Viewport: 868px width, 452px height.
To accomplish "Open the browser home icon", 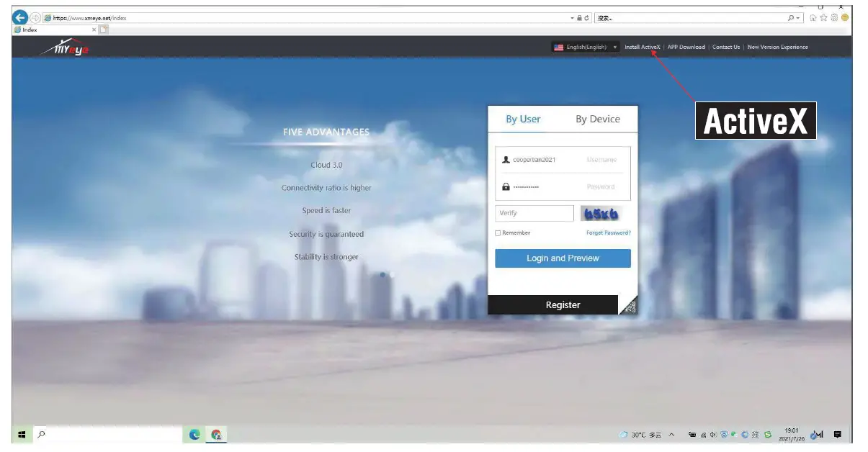I will [813, 18].
